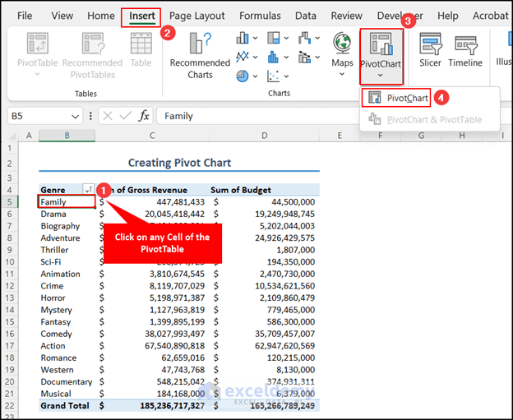Click the Creating Pivot Chart title
This screenshot has height=420, width=513.
(x=179, y=163)
